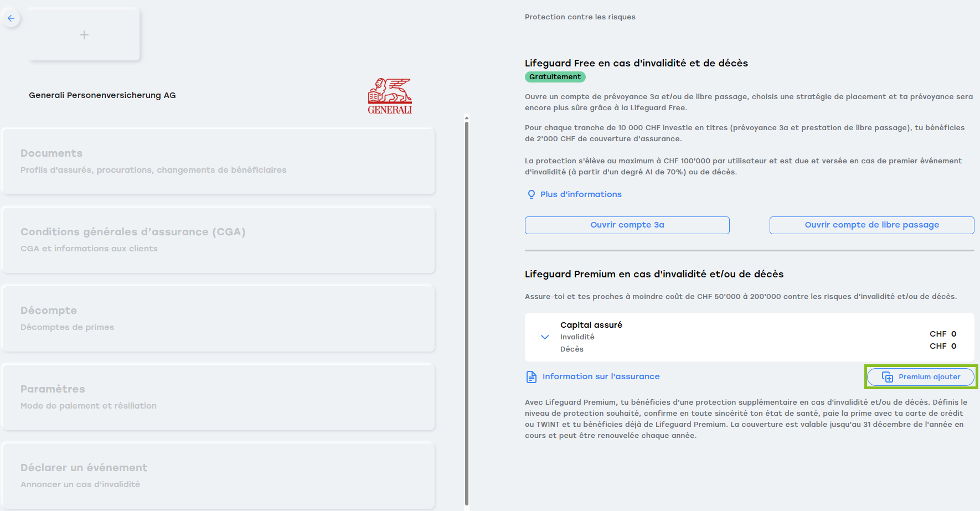Click Annoncer un cas d'invalidité subtitle
This screenshot has height=511, width=980.
[x=80, y=484]
